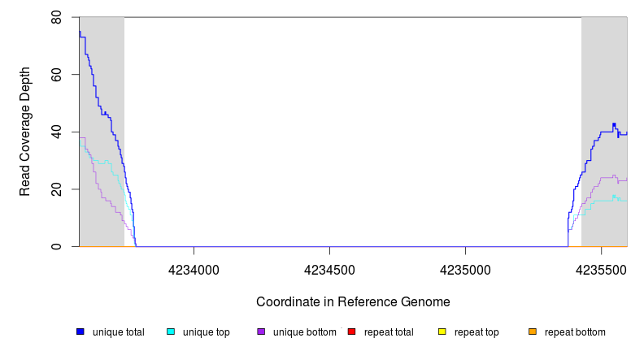This screenshot has width=644, height=351.
Task: Click the yellow repeat top legend swatch
Action: 442,331
